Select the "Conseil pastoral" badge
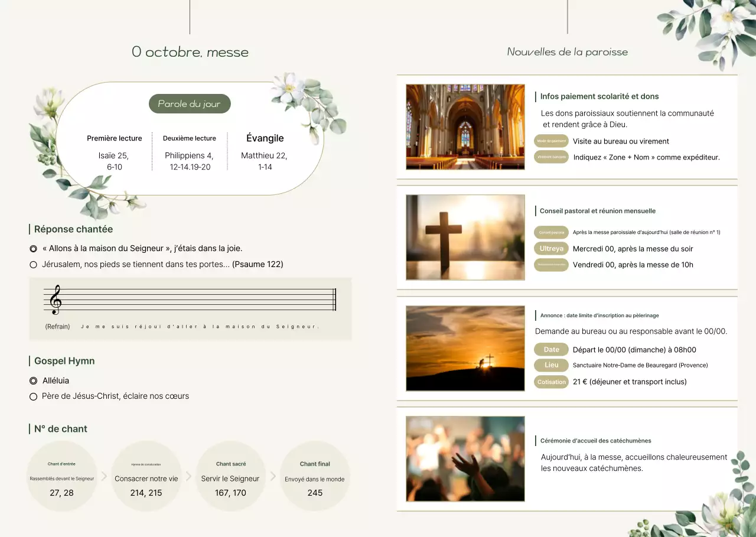 (550, 232)
